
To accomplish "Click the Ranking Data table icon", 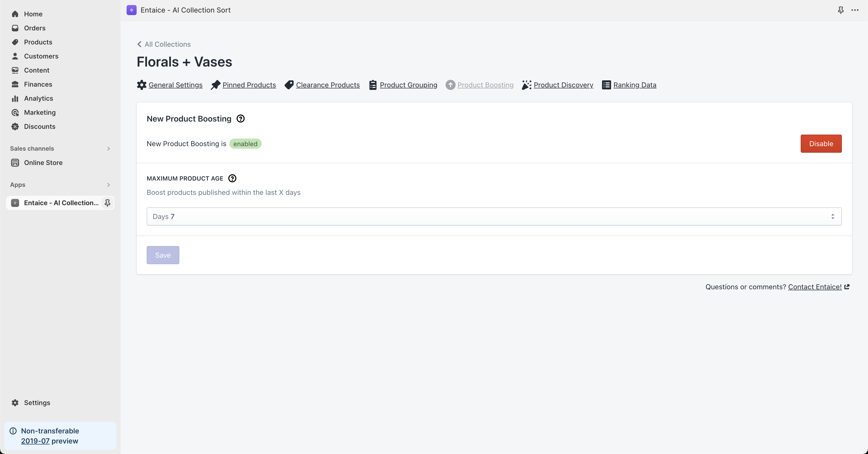I will [x=606, y=85].
